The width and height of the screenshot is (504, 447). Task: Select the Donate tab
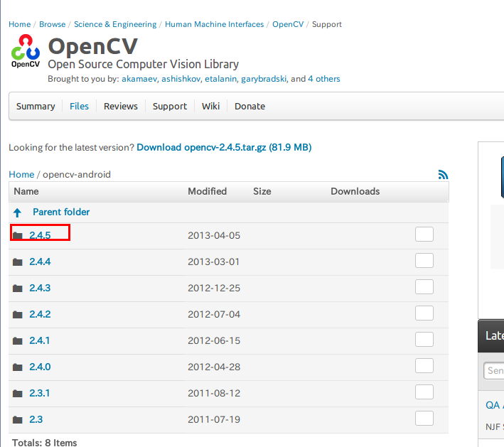click(x=250, y=107)
